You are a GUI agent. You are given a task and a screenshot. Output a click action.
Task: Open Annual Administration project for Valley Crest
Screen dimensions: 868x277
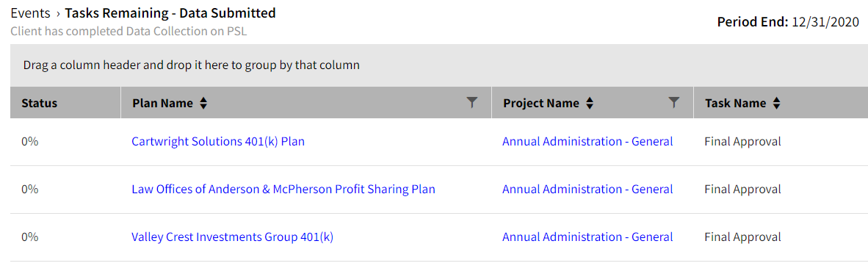point(587,237)
